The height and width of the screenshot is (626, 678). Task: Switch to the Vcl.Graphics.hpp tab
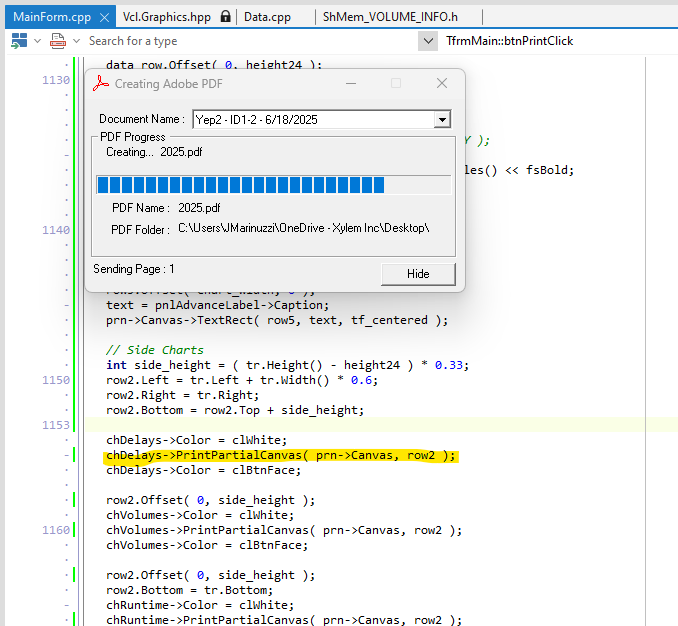tap(167, 17)
